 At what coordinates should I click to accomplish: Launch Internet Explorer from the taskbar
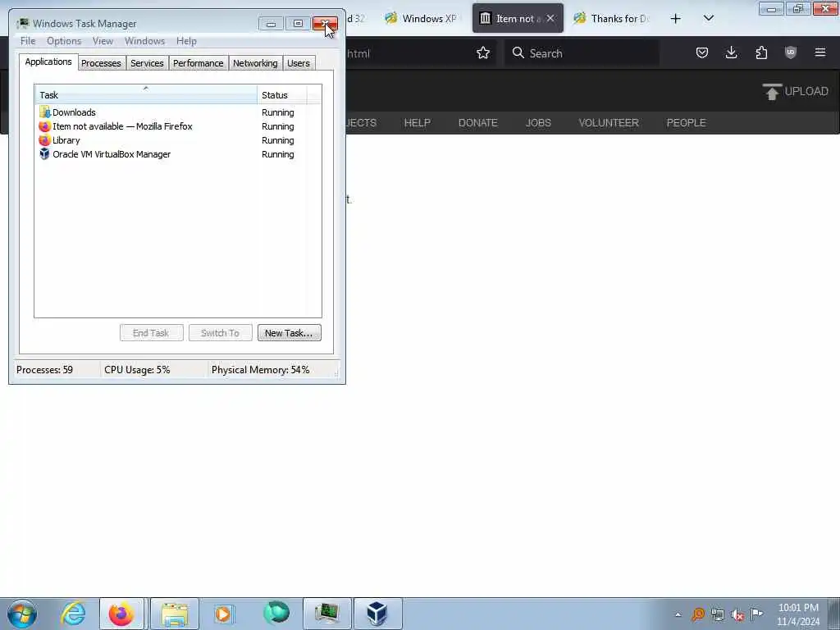[73, 614]
